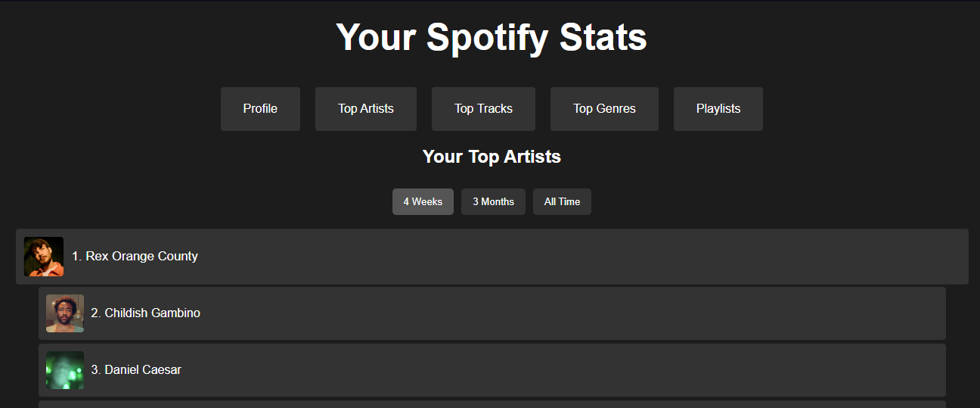
Task: Click the '2. Childish Gambino' name text
Action: pyautogui.click(x=146, y=313)
